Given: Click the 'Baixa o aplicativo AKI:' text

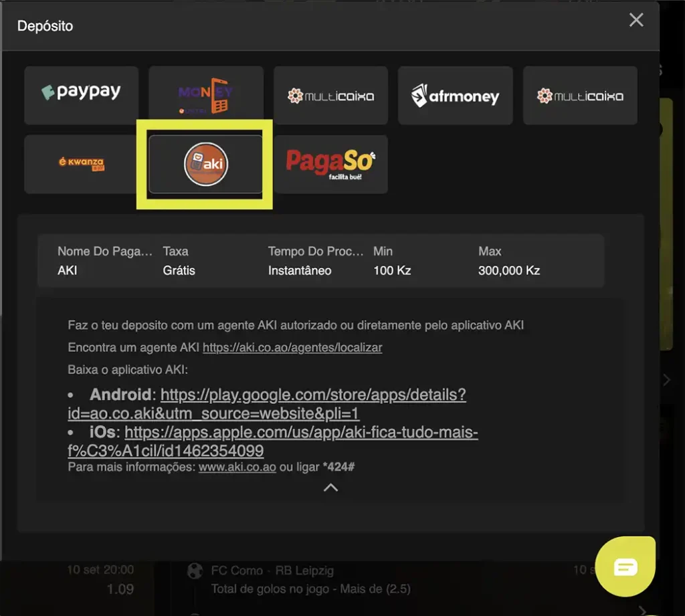Looking at the screenshot, I should 128,370.
